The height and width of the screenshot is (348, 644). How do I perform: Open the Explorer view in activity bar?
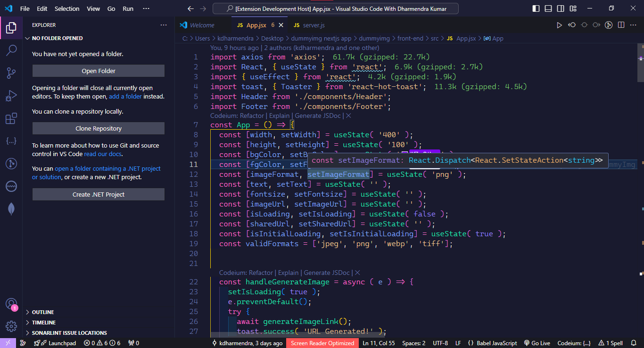(x=11, y=28)
